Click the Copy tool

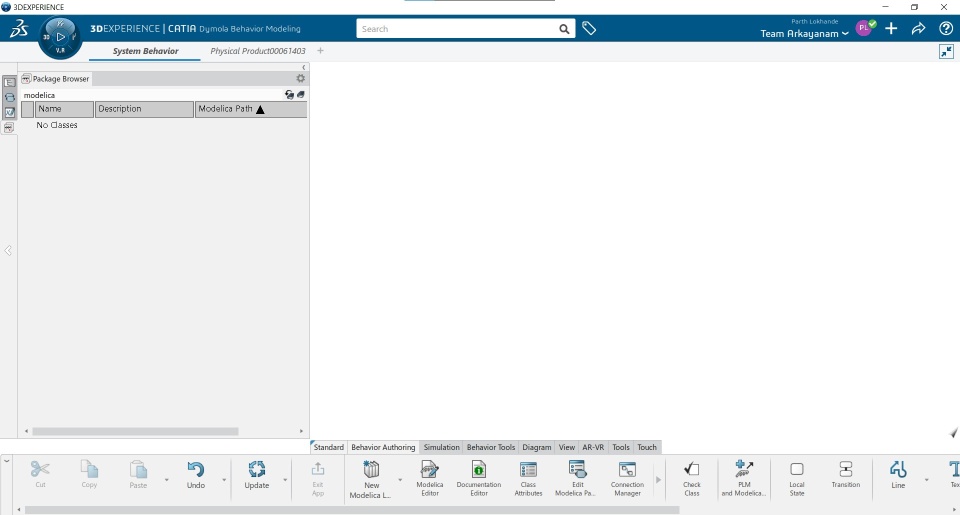tap(89, 474)
